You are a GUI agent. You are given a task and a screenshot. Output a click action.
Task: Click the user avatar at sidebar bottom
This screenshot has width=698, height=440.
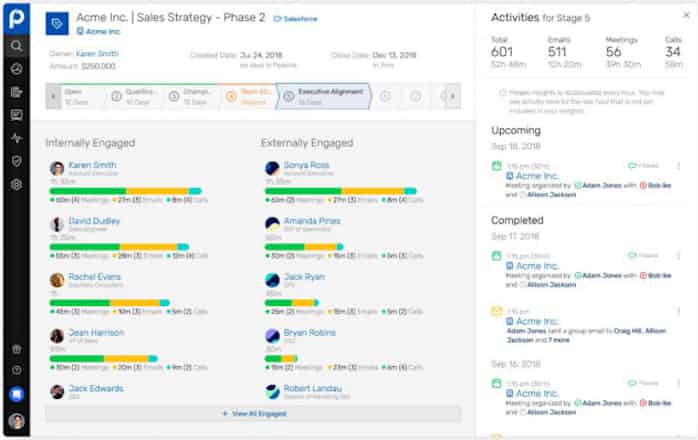[16, 421]
